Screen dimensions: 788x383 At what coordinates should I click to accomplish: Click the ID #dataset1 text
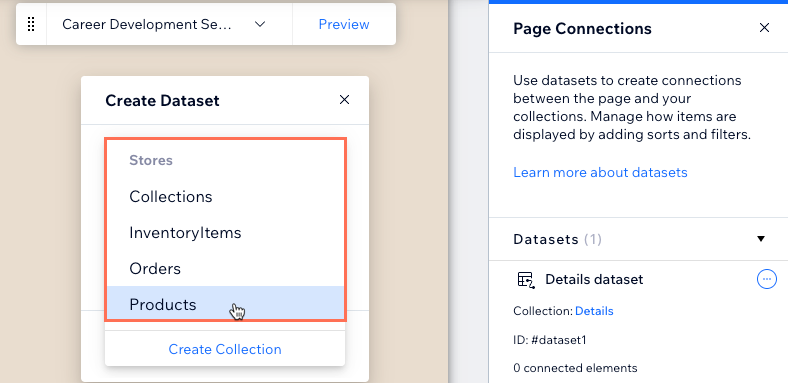click(550, 340)
